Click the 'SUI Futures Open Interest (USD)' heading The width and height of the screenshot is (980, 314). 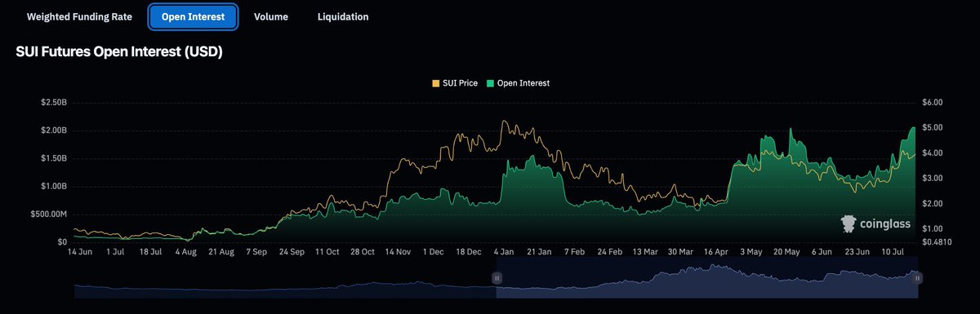(x=119, y=51)
